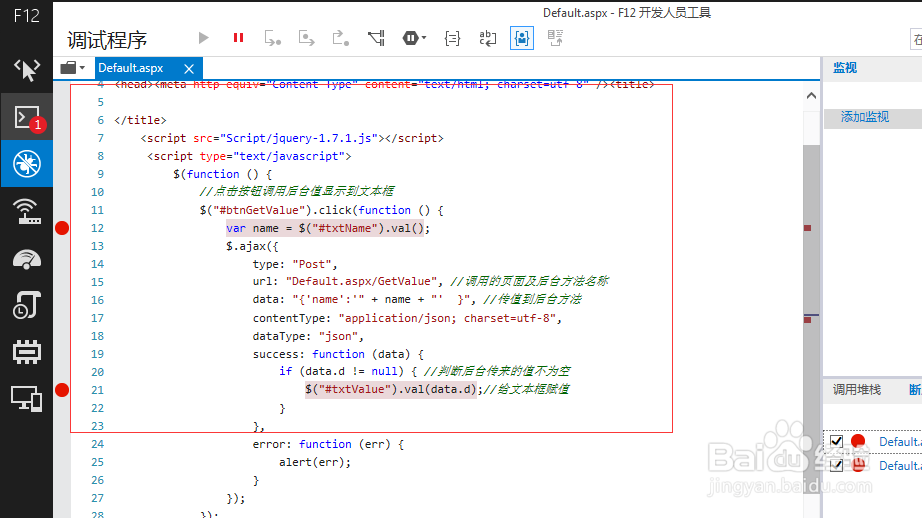Switch to the 调用堆栈 call stack tab
This screenshot has width=922, height=518.
pyautogui.click(x=857, y=389)
